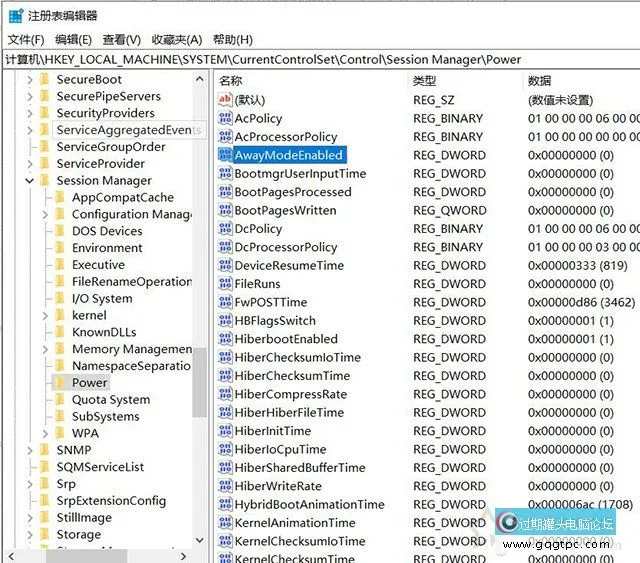The height and width of the screenshot is (563, 640).
Task: Select the KernelAnimationTime value name
Action: pos(295,523)
